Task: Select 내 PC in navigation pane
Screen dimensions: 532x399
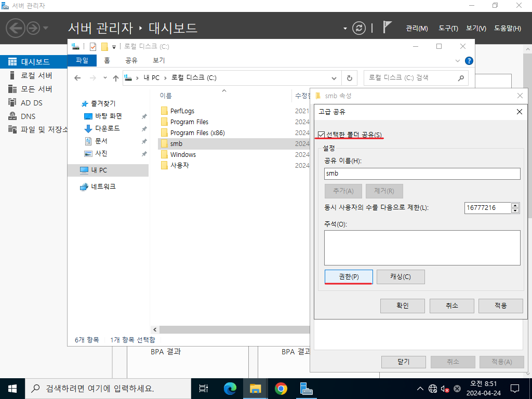Action: pyautogui.click(x=108, y=170)
